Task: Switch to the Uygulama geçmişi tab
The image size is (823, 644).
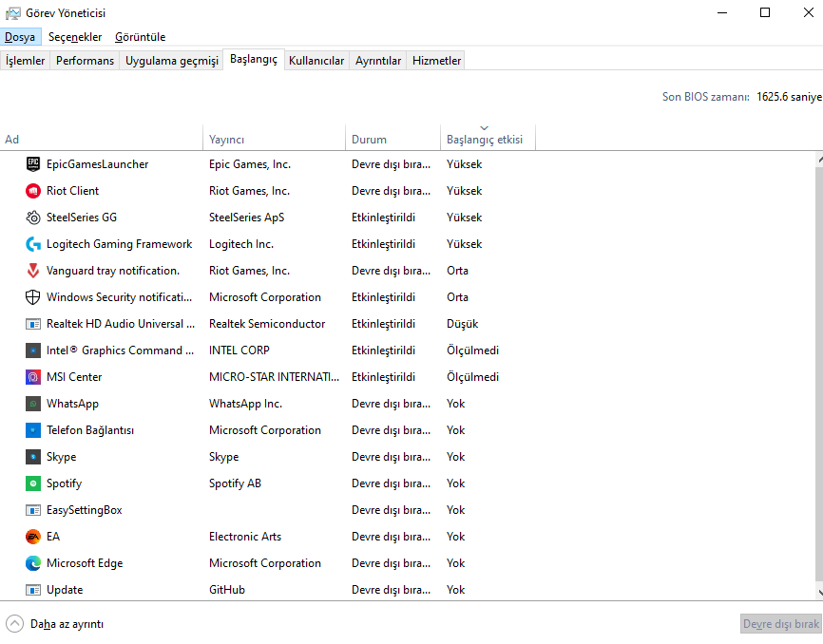Action: pos(172,61)
